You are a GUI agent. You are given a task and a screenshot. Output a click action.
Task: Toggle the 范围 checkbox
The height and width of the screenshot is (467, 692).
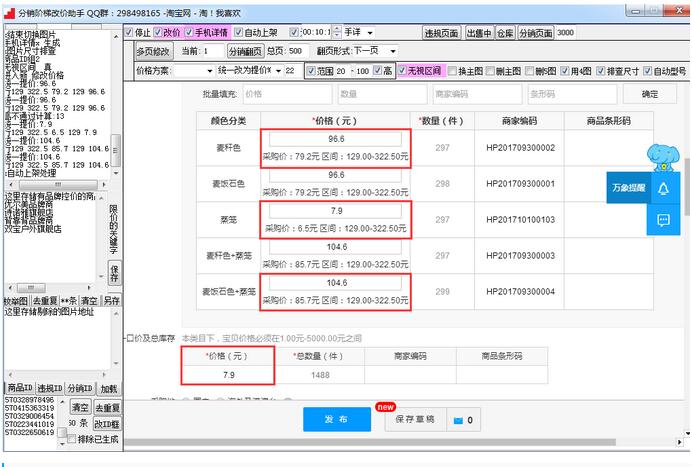tap(311, 71)
